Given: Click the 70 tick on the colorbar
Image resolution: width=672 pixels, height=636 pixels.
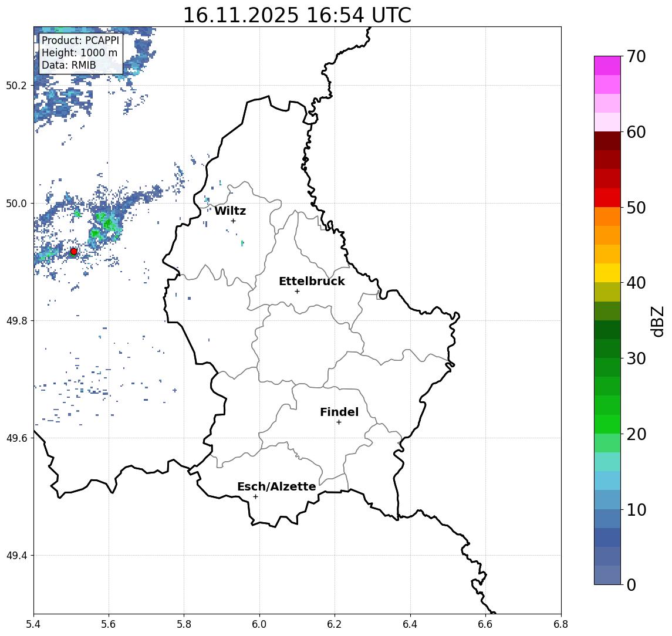Looking at the screenshot, I should coord(636,56).
